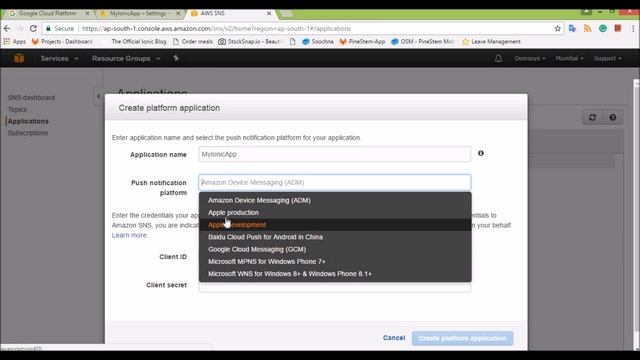Open The Official Ionic Blog bookmark
640x360 pixels.
139,42
